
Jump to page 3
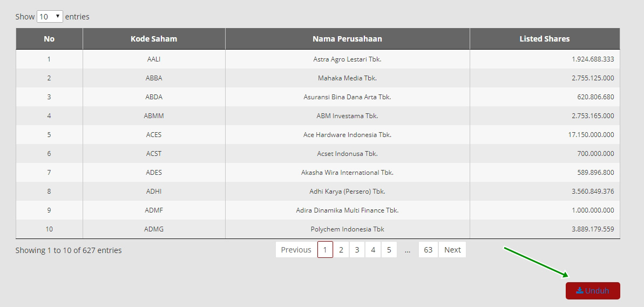pos(357,250)
